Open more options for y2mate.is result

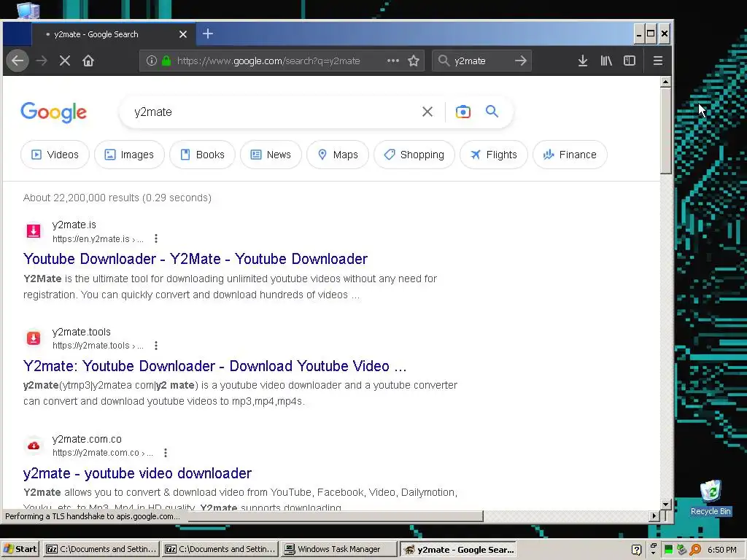pos(156,238)
